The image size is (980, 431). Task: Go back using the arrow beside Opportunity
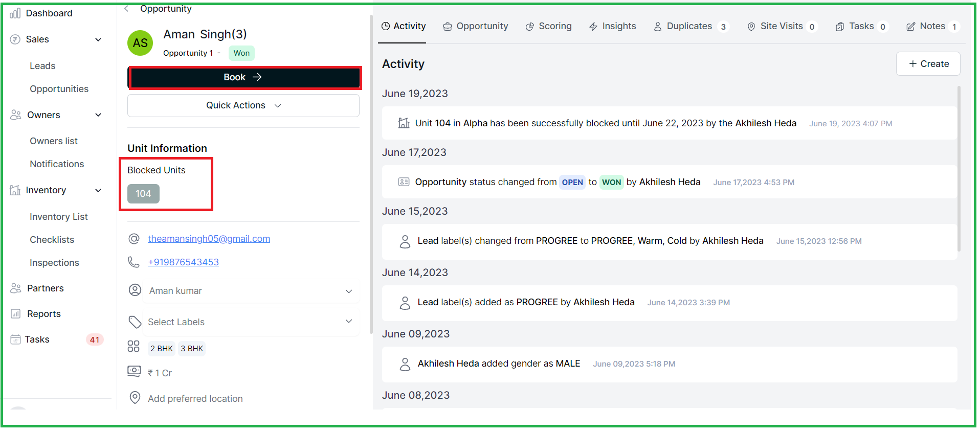coord(126,8)
